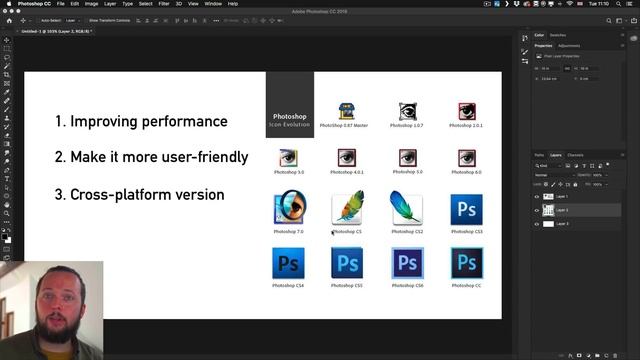This screenshot has height=360, width=640.
Task: Select the Hand tool
Action: click(x=7, y=204)
